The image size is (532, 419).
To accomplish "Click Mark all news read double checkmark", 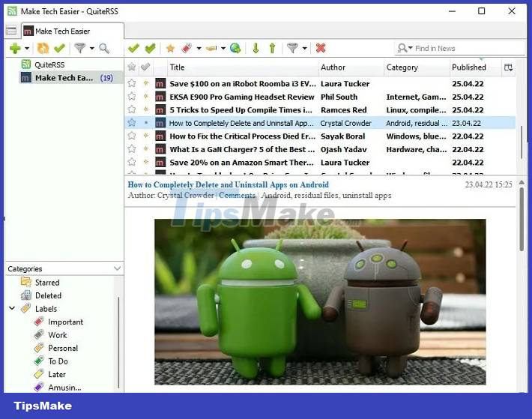I will (150, 49).
